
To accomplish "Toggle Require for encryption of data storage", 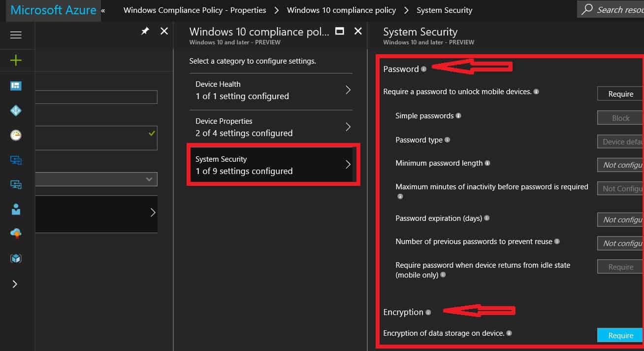I will pos(620,335).
